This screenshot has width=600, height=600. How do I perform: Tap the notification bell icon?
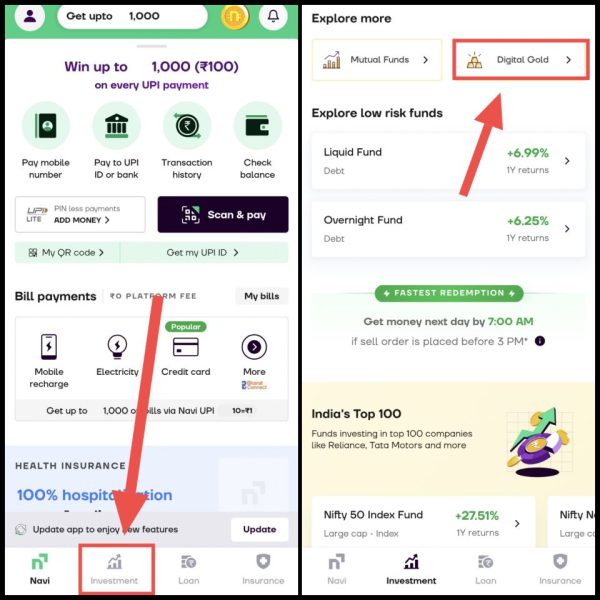pos(273,16)
